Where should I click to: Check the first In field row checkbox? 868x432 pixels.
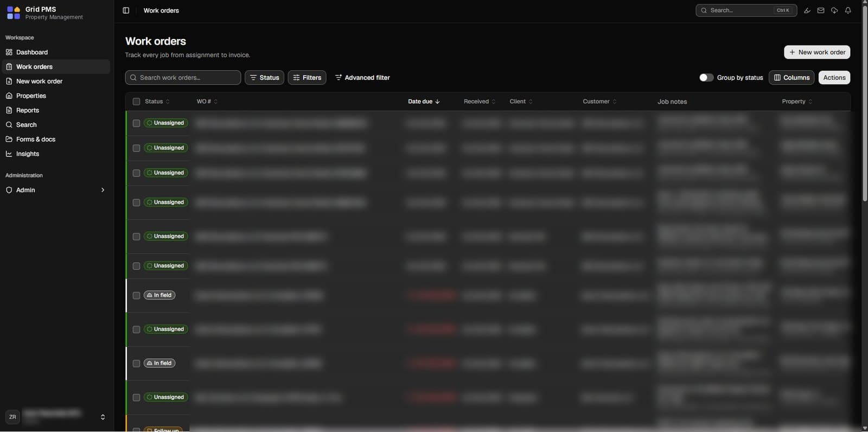pos(136,296)
